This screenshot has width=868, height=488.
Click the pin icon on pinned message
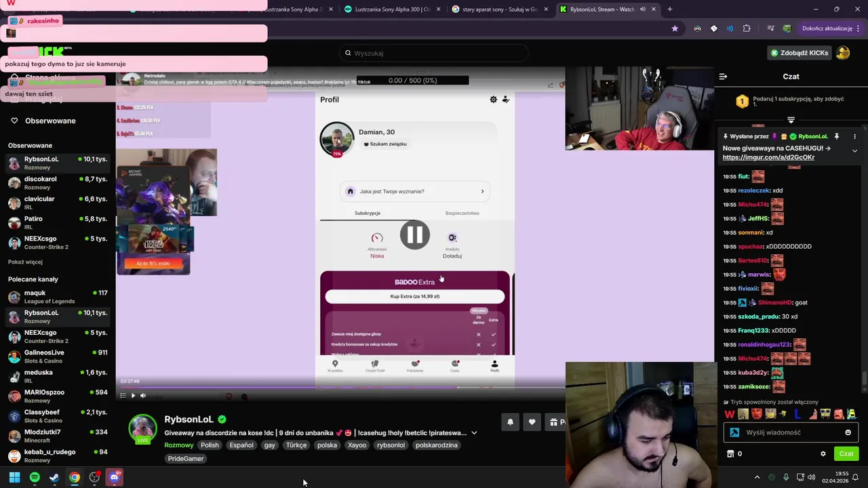(837, 136)
